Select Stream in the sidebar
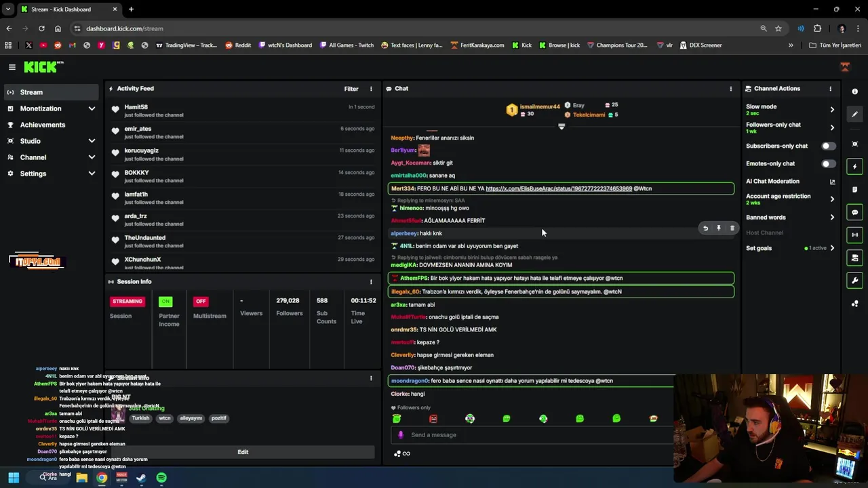The height and width of the screenshot is (488, 868). coord(51,92)
